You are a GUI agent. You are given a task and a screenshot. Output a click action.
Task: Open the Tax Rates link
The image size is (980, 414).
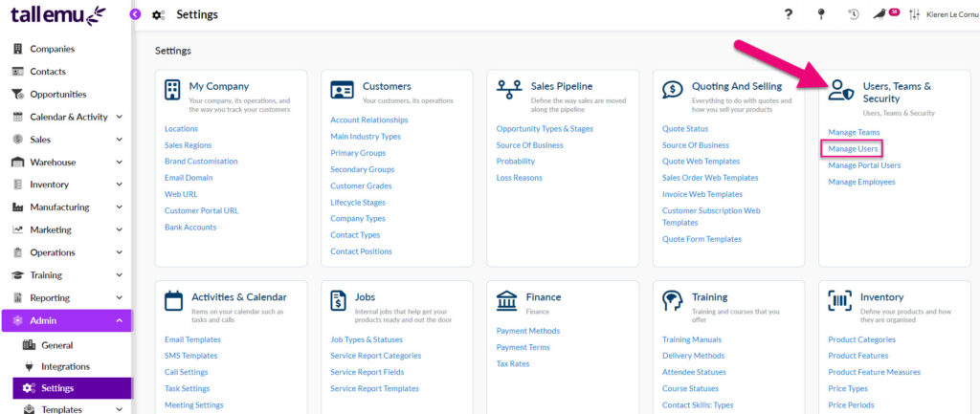coord(513,363)
